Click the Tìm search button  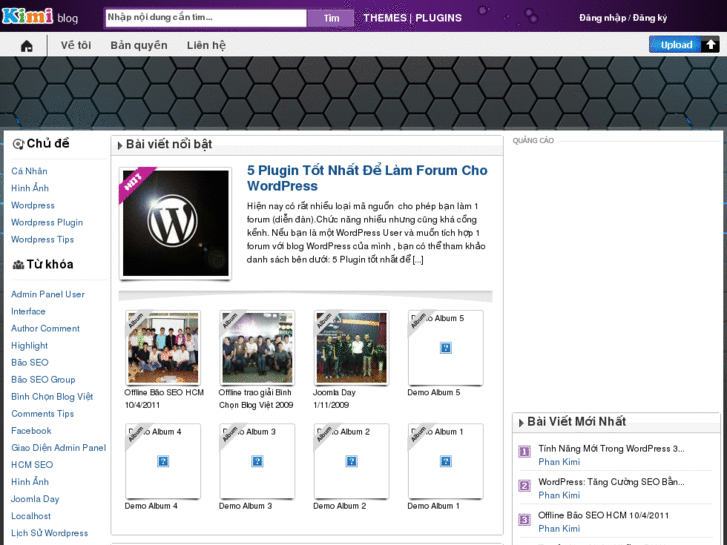point(331,18)
